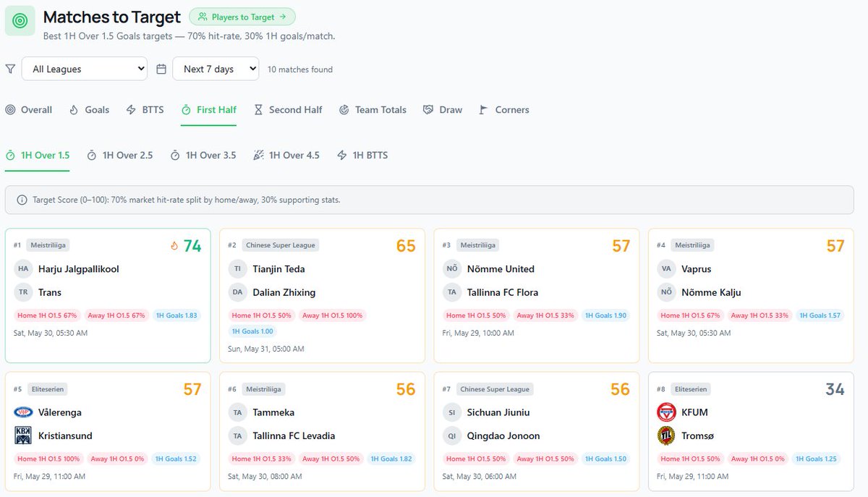Click the TA avatar for Tallinna FC Flora
The width and height of the screenshot is (868, 497).
[x=452, y=292]
